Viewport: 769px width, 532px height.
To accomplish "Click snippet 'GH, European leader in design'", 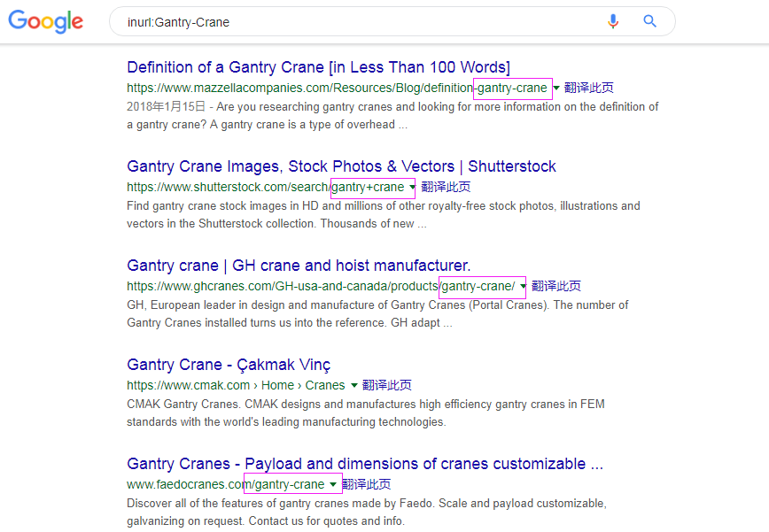I will 377,314.
